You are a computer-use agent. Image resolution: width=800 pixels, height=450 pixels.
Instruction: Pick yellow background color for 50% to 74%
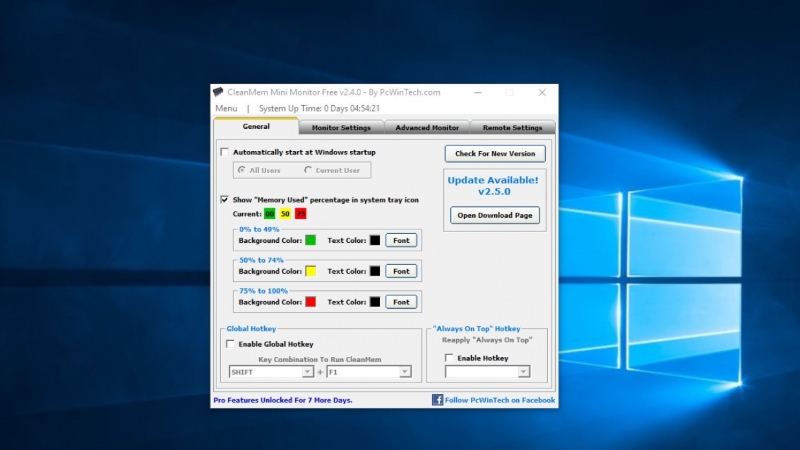310,271
